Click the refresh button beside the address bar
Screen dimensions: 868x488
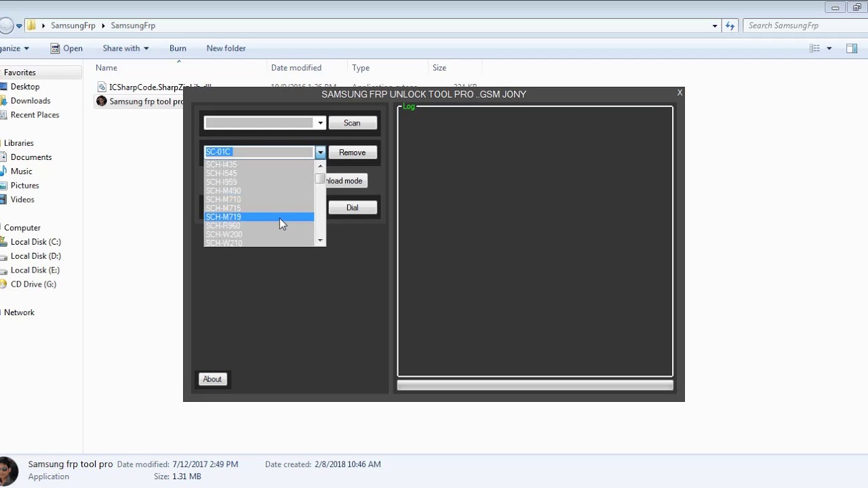pos(730,25)
